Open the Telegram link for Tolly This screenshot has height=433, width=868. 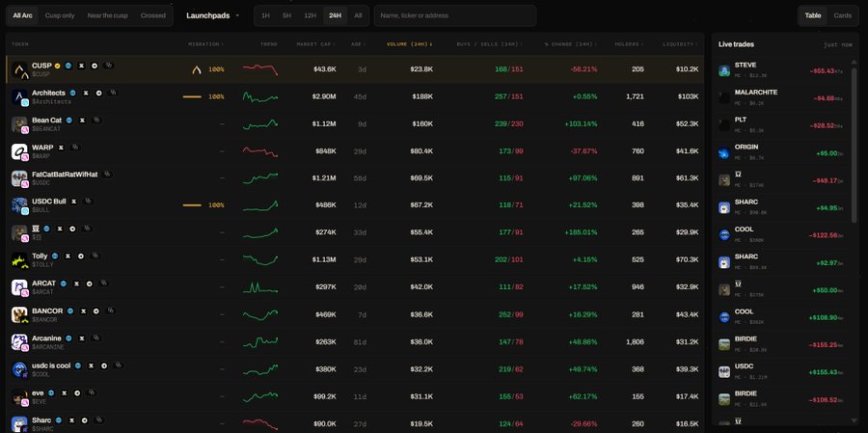click(x=81, y=257)
